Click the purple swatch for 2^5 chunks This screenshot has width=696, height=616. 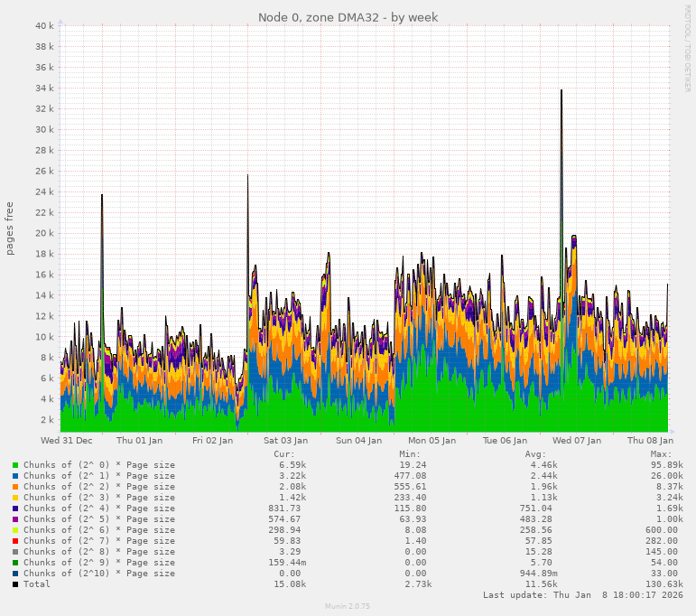coord(15,519)
